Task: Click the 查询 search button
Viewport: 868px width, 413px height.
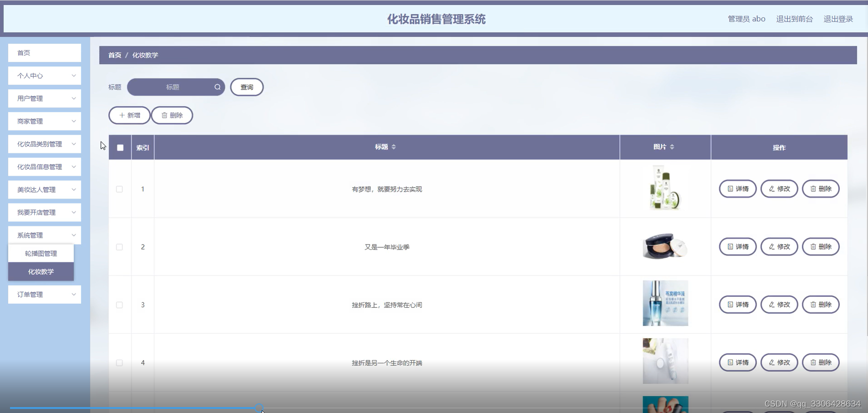Action: point(247,87)
